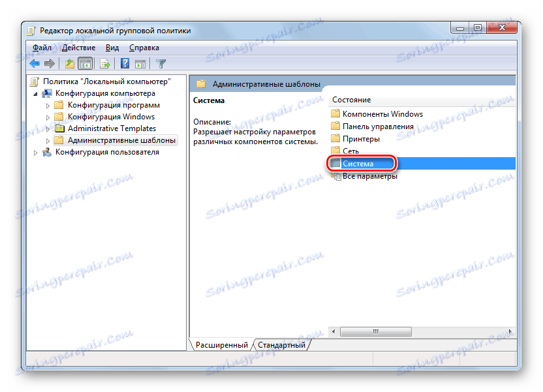
Task: Click the Сеть folder icon
Action: point(335,151)
